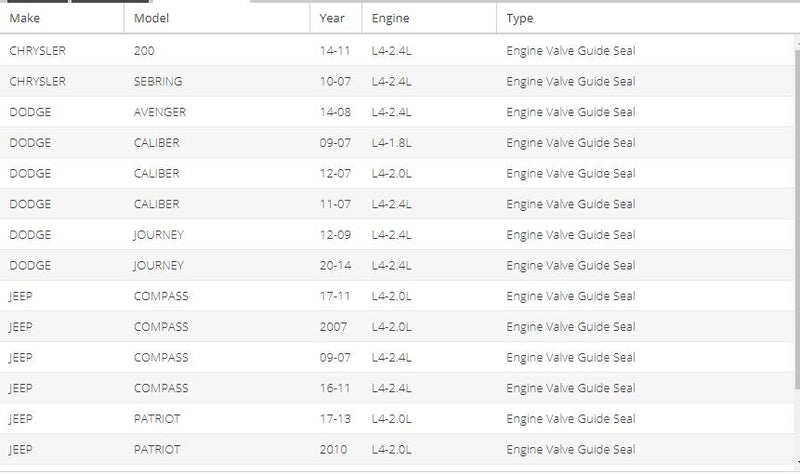Click the vertical scrollbar thumb
This screenshot has width=800, height=474.
pos(797,218)
